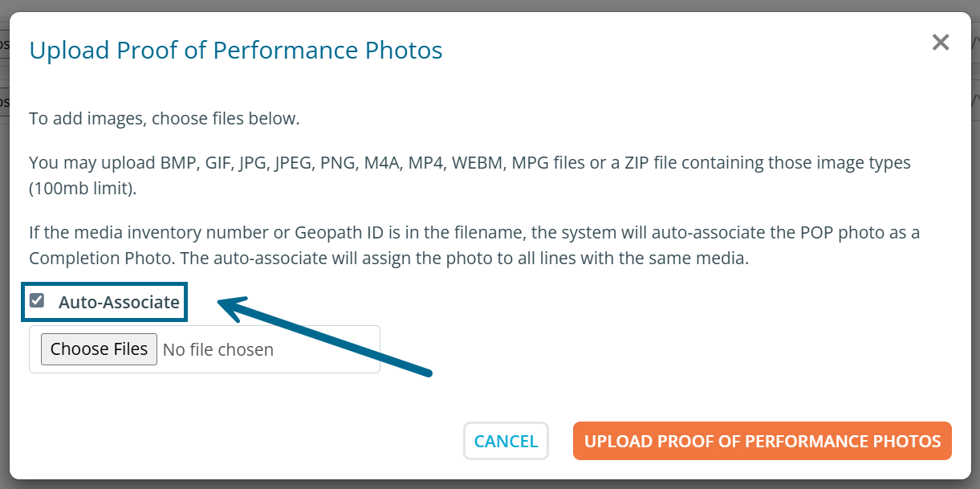The width and height of the screenshot is (980, 489).
Task: Click the "No file chosen" text
Action: (218, 349)
